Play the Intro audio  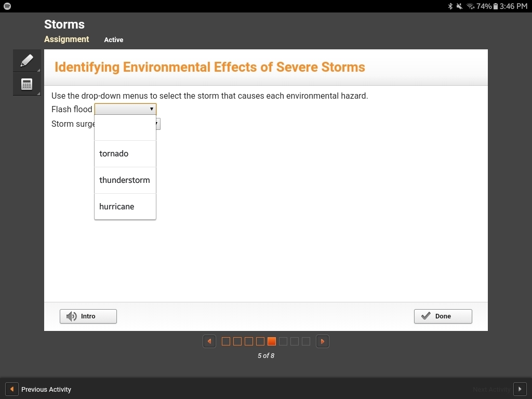[88, 316]
